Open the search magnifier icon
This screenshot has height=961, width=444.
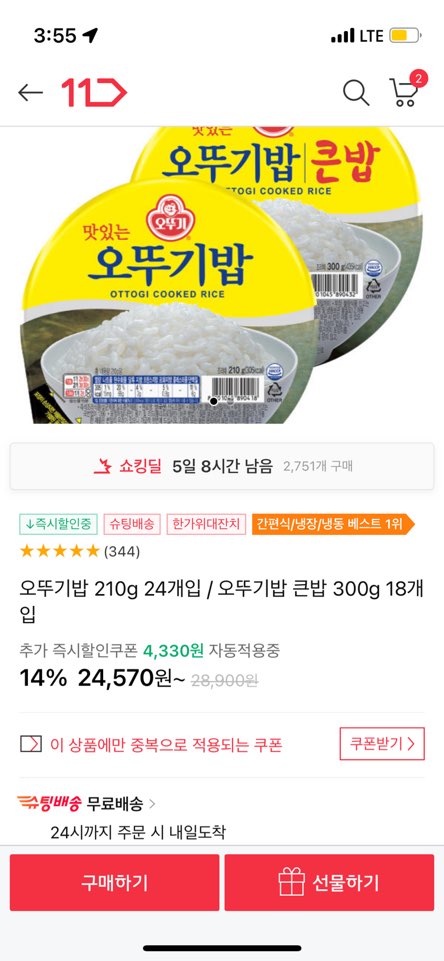(356, 93)
